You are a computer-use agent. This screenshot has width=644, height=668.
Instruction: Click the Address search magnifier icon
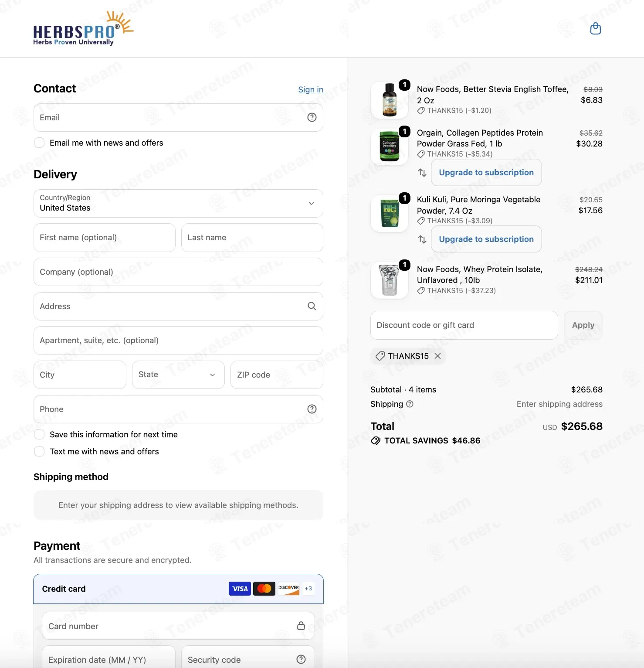(312, 306)
